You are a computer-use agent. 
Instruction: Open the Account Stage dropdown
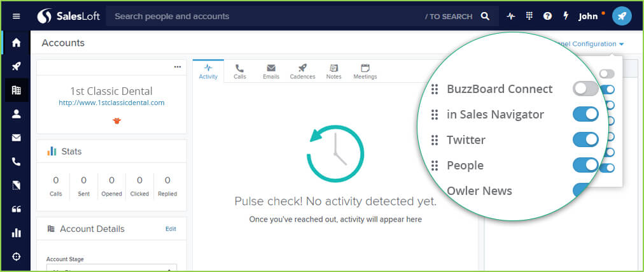(112, 268)
